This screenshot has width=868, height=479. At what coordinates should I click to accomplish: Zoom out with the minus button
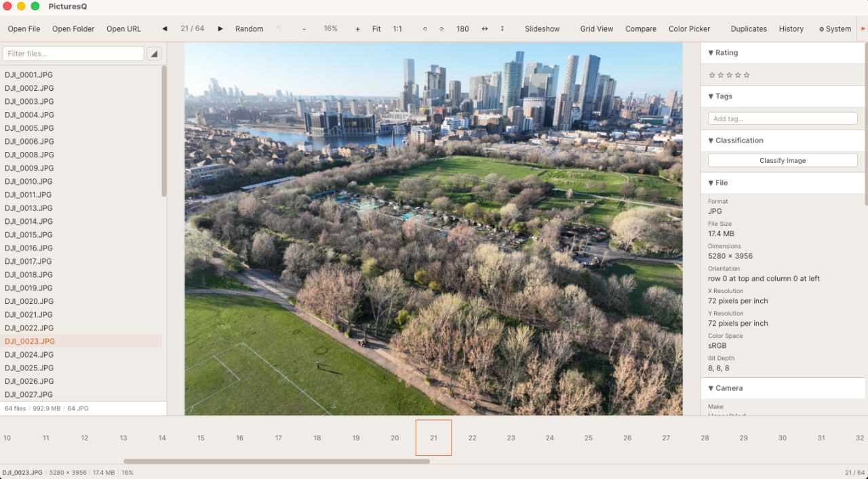pos(304,28)
